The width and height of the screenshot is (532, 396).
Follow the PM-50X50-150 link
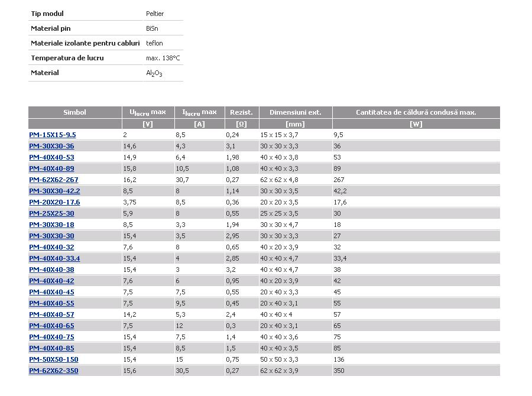coord(54,359)
